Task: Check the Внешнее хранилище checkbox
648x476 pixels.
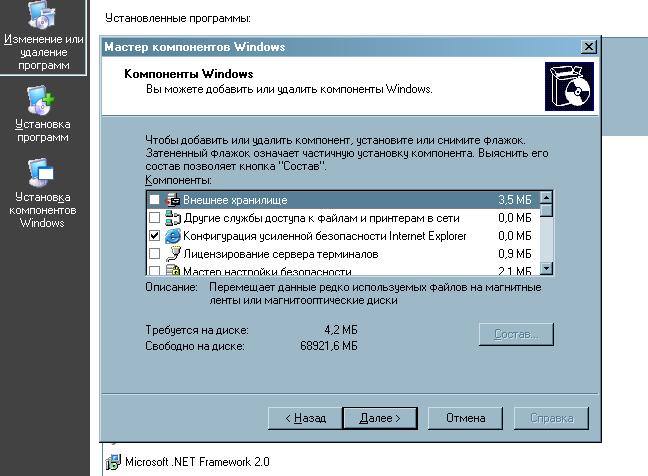Action: [155, 200]
